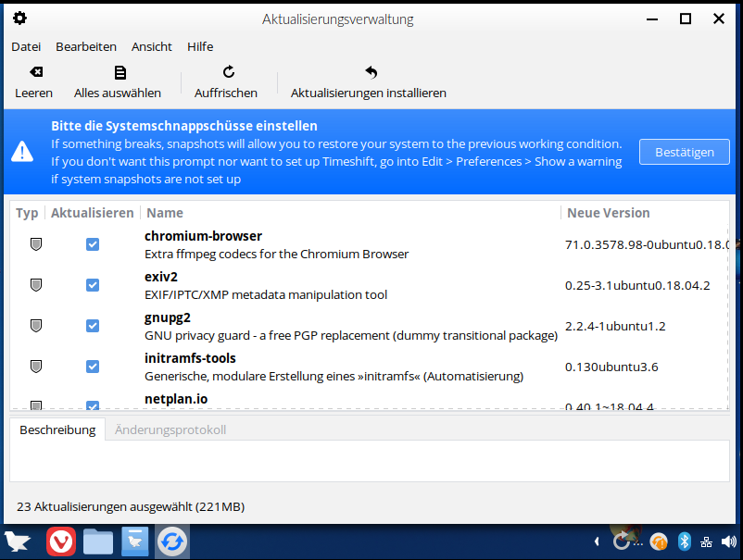This screenshot has width=743, height=560.
Task: Click the Leeren toolbar icon
Action: pos(34,73)
